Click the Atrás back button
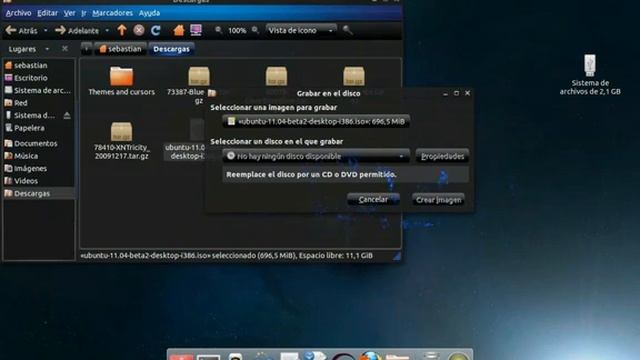 click(22, 31)
